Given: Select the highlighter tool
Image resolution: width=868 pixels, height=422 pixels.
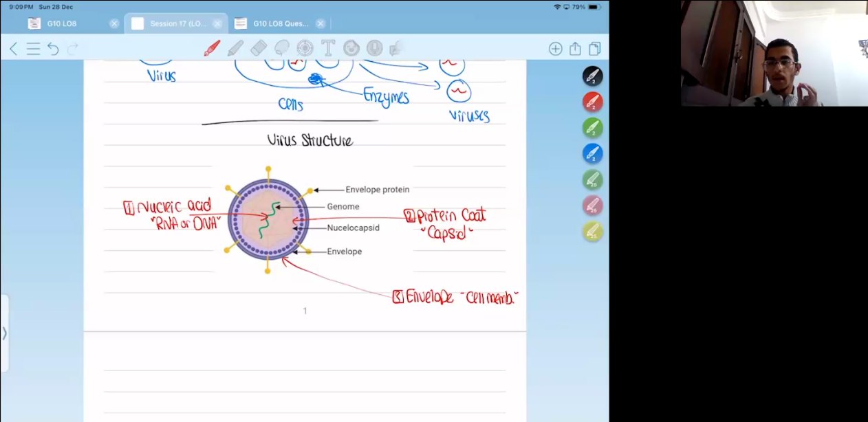Looking at the screenshot, I should 235,48.
